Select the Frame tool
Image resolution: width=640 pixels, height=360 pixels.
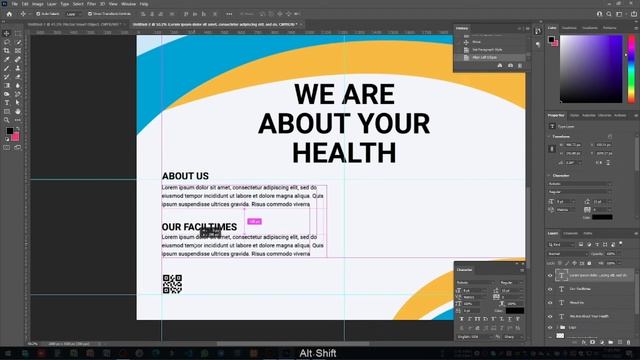point(18,51)
